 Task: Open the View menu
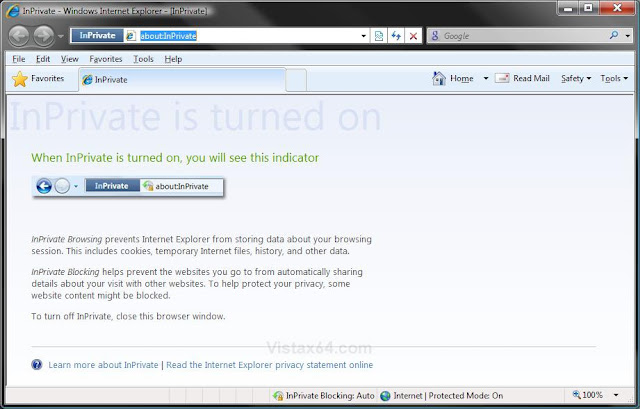(x=69, y=59)
